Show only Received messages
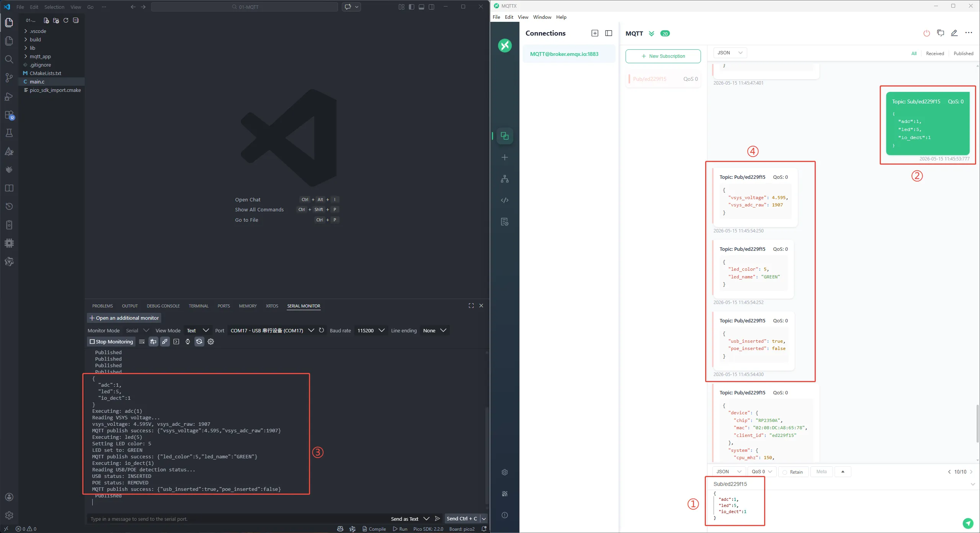Viewport: 980px width, 533px height. pyautogui.click(x=935, y=53)
